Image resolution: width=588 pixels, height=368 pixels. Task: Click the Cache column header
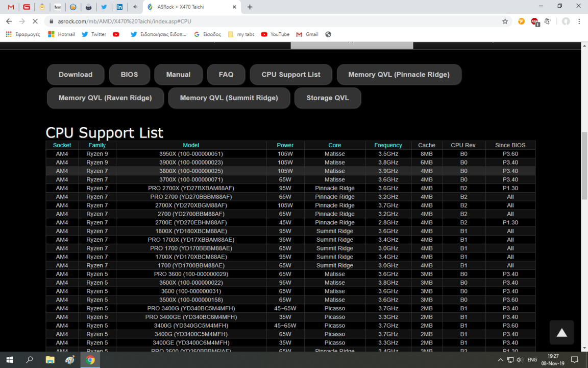[427, 145]
